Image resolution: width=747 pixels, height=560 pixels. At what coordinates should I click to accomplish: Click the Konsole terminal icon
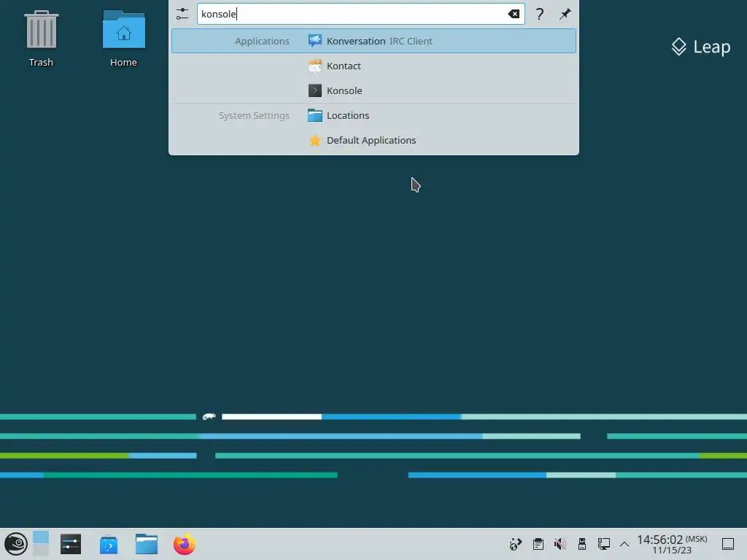point(315,90)
